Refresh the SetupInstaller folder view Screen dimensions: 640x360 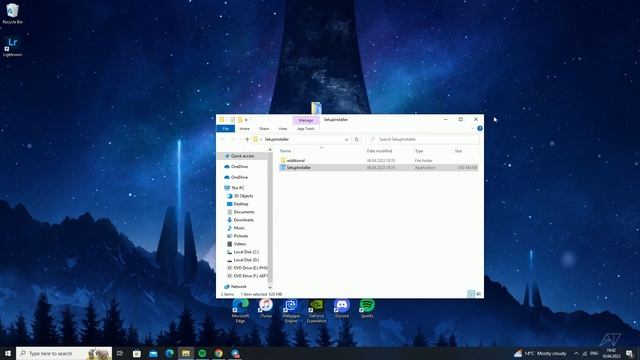point(356,140)
